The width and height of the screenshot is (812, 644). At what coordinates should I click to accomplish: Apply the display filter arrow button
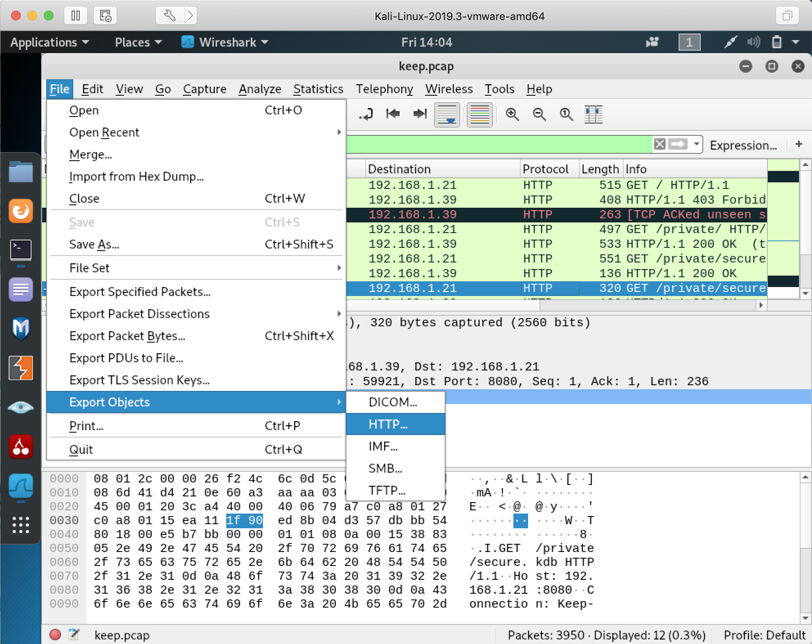[x=678, y=144]
